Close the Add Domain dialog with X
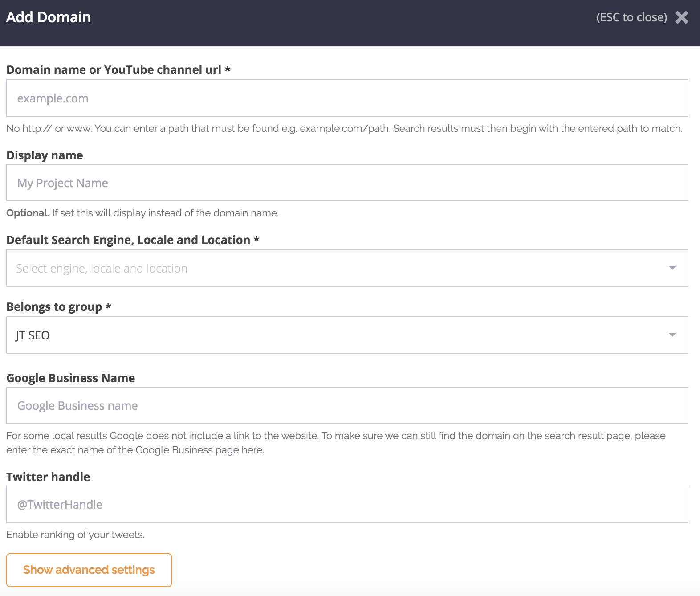This screenshot has width=700, height=596. click(681, 17)
